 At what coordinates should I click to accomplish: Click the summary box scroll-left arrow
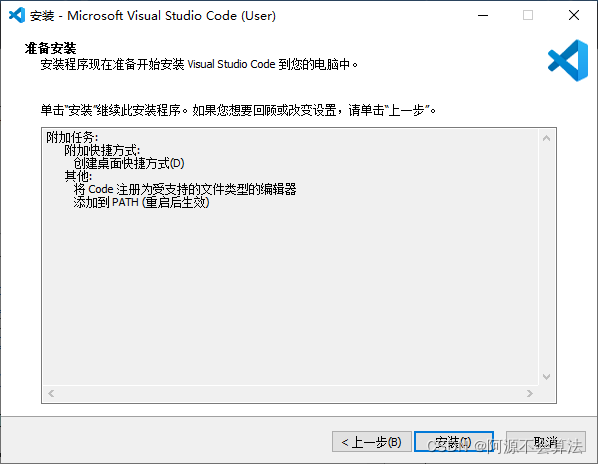51,393
